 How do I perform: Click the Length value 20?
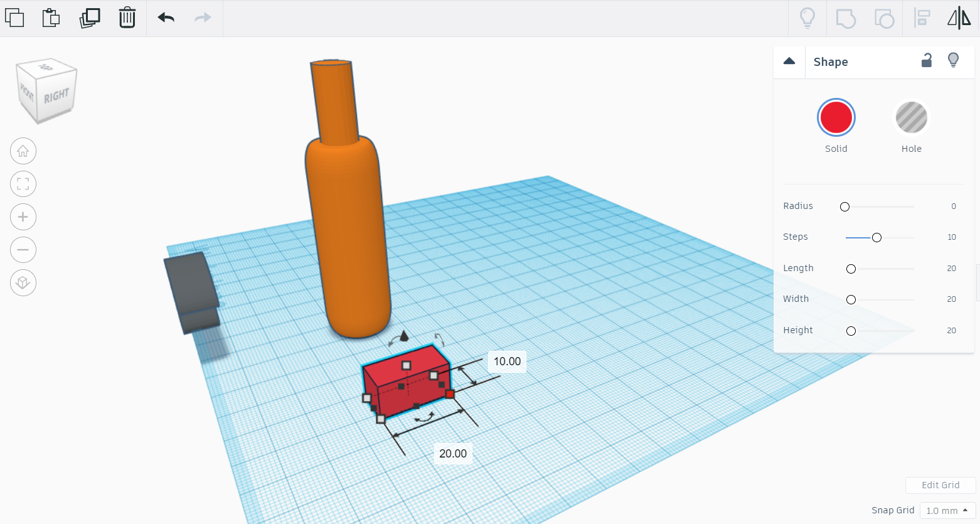(x=952, y=269)
